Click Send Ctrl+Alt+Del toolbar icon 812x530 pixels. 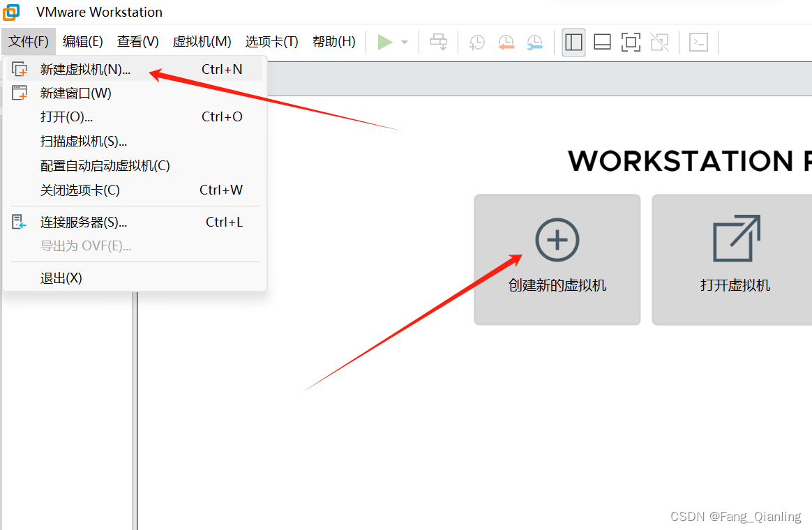click(439, 42)
